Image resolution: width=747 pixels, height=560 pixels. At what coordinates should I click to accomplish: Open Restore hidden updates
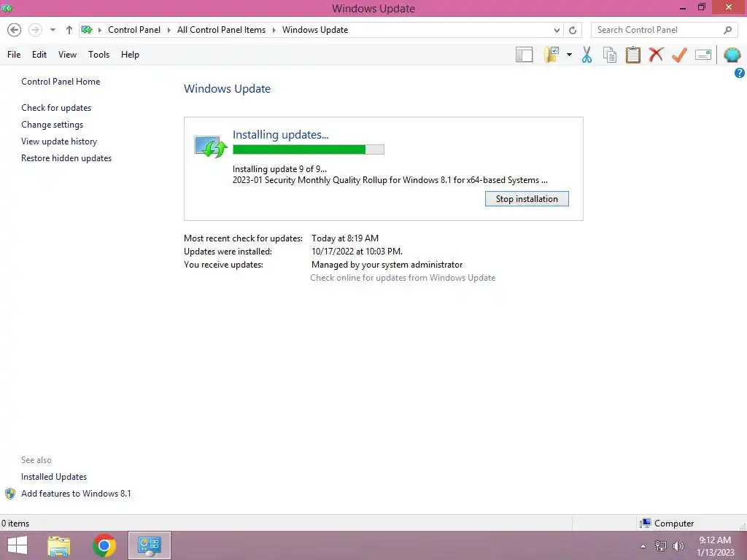[66, 158]
